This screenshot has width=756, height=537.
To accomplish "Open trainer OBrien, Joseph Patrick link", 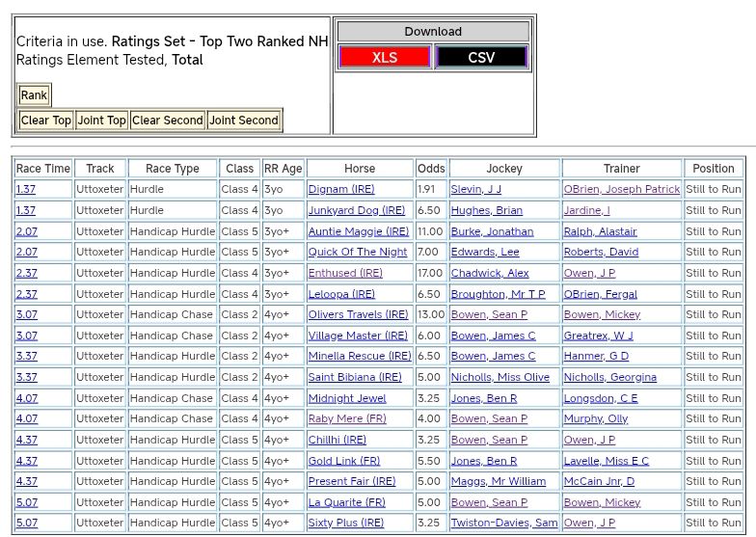I will pos(621,190).
